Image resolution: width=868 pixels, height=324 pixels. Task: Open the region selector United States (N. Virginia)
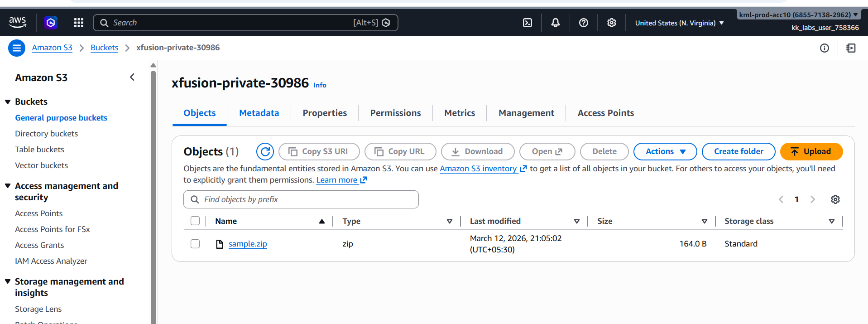[679, 23]
